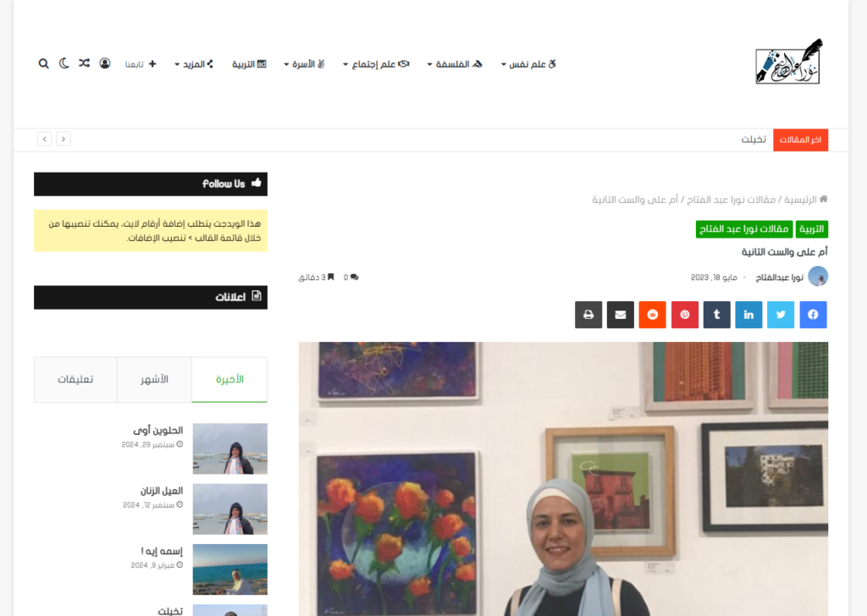The width and height of the screenshot is (867, 616).
Task: Toggle dark mode moon icon
Action: tap(64, 63)
